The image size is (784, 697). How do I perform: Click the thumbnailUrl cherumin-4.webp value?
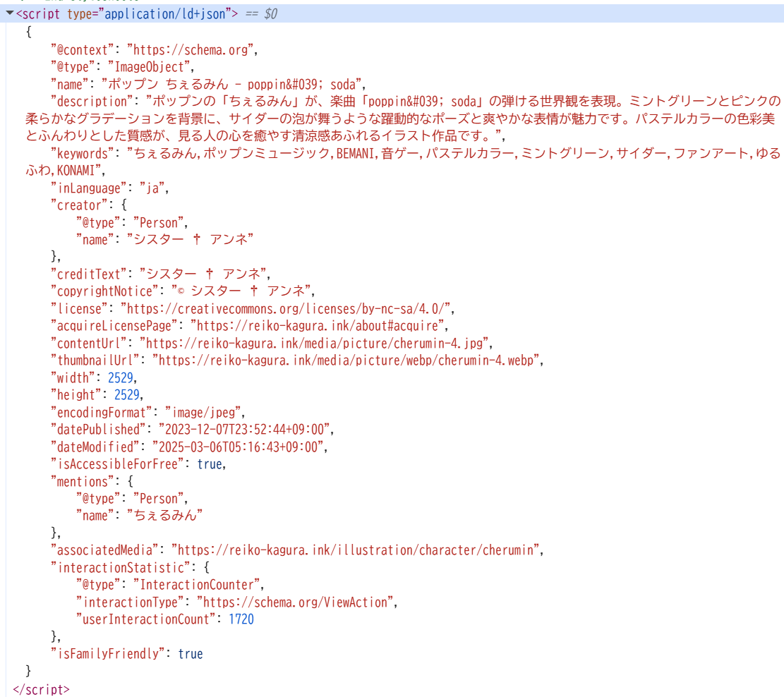tap(346, 360)
